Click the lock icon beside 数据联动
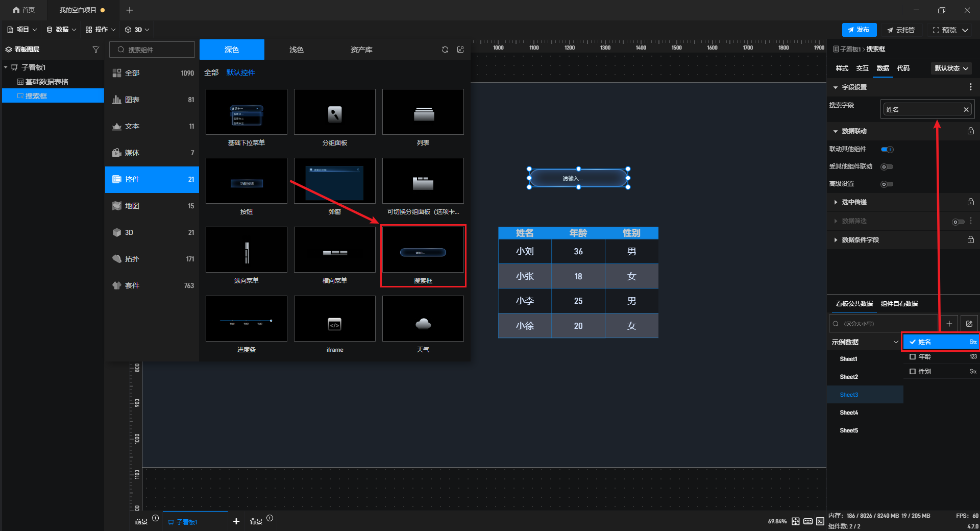980x531 pixels. [970, 131]
